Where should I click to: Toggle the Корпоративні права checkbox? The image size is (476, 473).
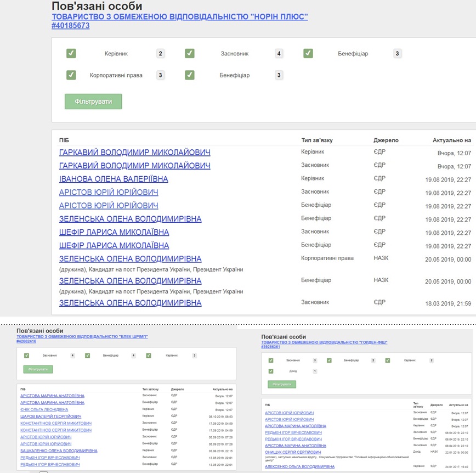click(71, 75)
